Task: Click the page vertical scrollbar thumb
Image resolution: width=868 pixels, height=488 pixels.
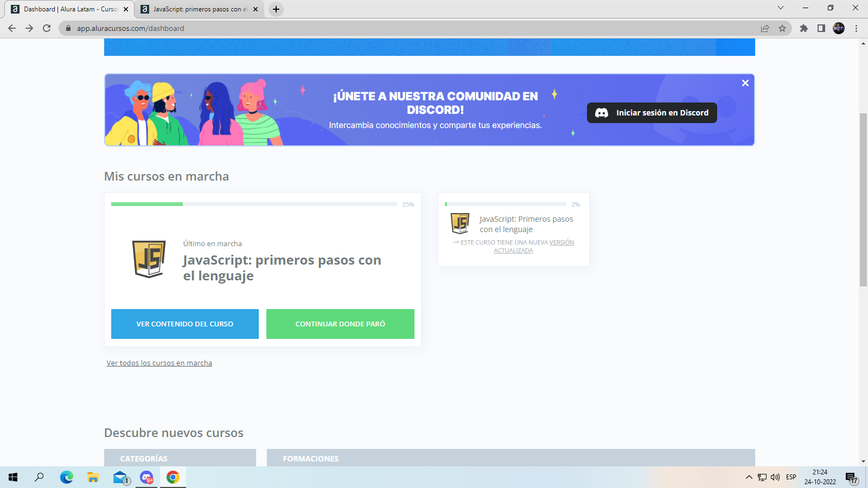Action: tap(863, 200)
